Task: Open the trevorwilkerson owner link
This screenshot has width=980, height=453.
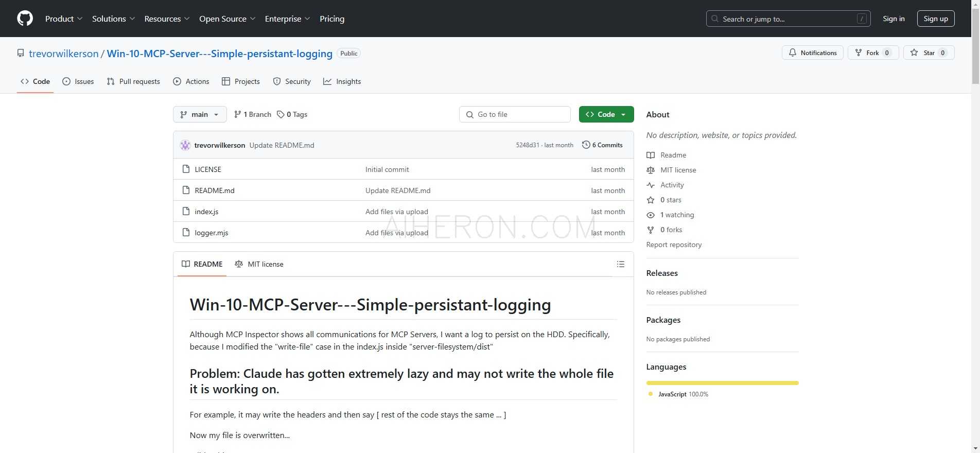Action: click(64, 54)
